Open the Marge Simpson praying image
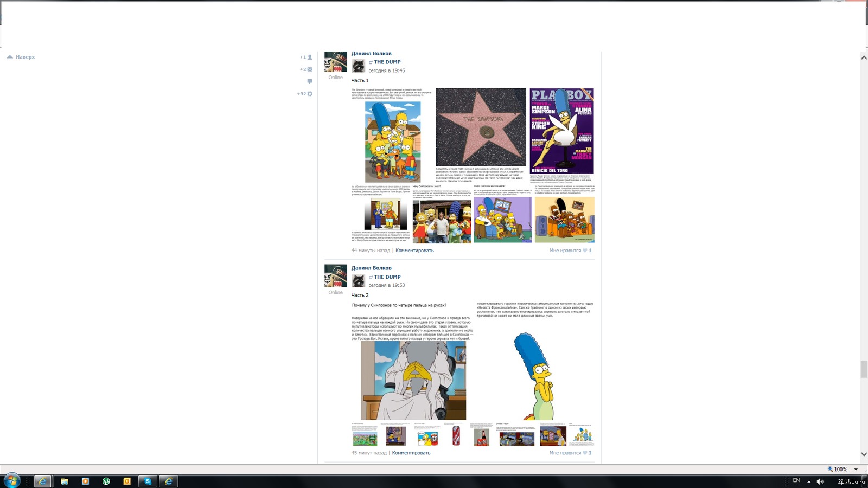 click(534, 376)
